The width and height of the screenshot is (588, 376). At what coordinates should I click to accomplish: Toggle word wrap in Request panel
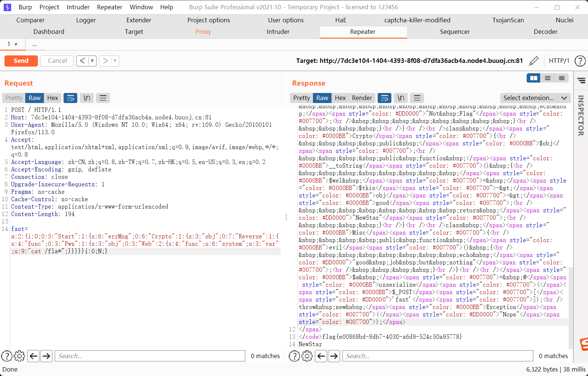tap(70, 98)
